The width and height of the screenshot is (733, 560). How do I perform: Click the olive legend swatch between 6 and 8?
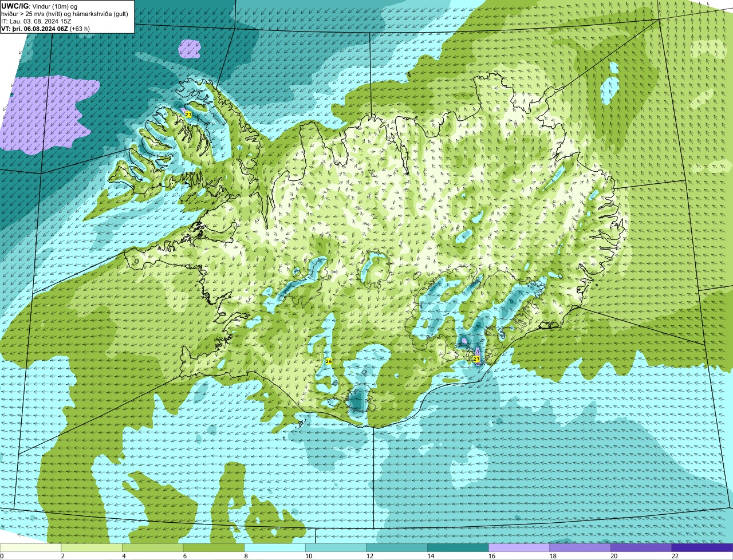(x=214, y=548)
